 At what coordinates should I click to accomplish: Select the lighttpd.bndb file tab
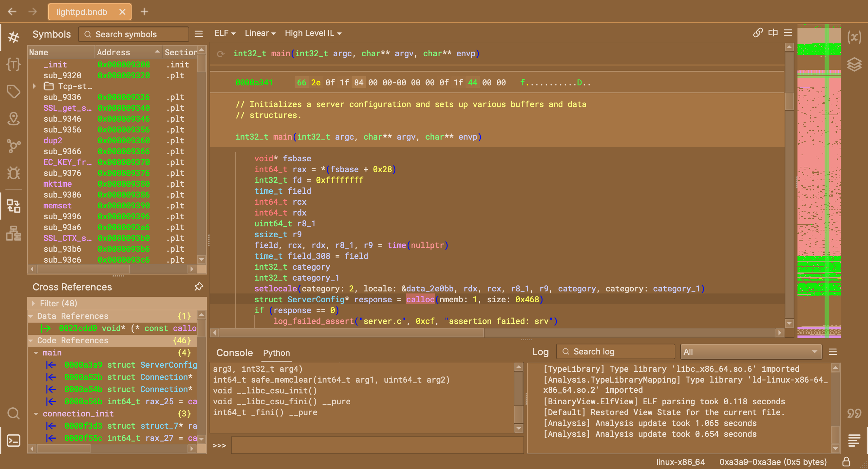tap(82, 12)
